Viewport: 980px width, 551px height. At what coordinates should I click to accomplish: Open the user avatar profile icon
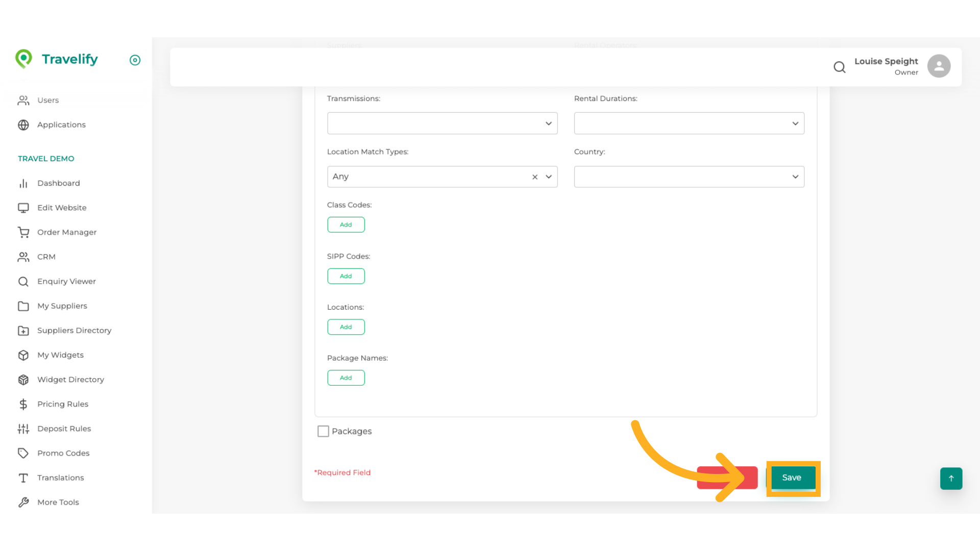coord(939,66)
